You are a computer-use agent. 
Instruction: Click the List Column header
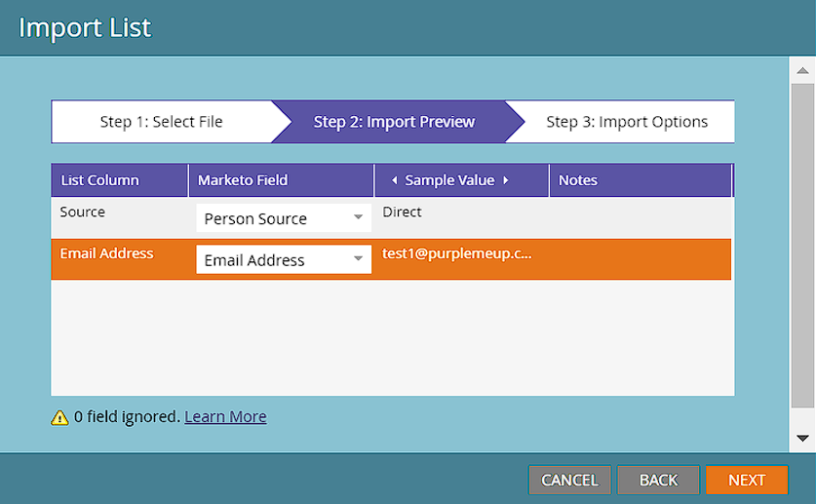119,180
